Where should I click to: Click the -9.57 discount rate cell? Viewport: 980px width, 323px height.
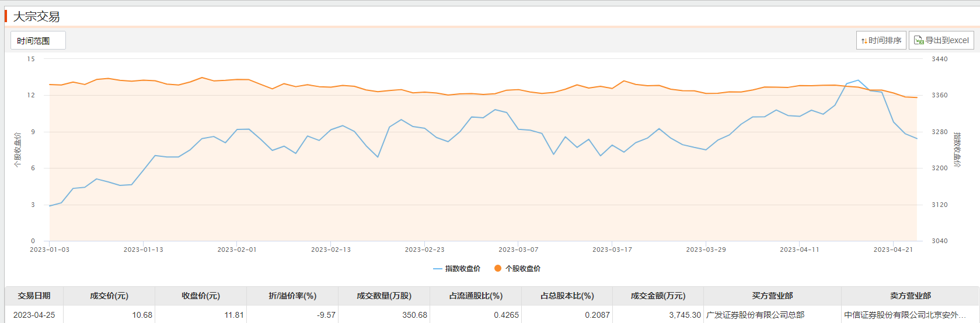[x=292, y=315]
